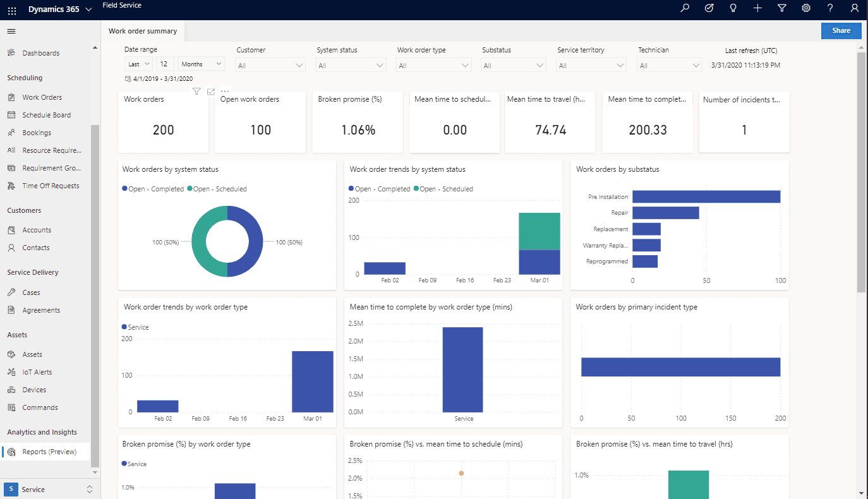This screenshot has width=868, height=499.
Task: Open the task flow assistant checkmark-circle icon
Action: 709,8
